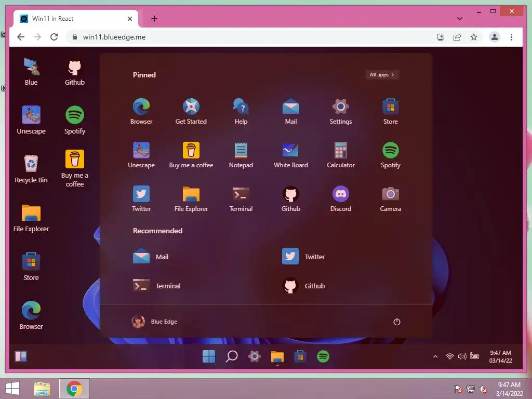
Task: Click the battery icon in Win11 tray
Action: [475, 356]
